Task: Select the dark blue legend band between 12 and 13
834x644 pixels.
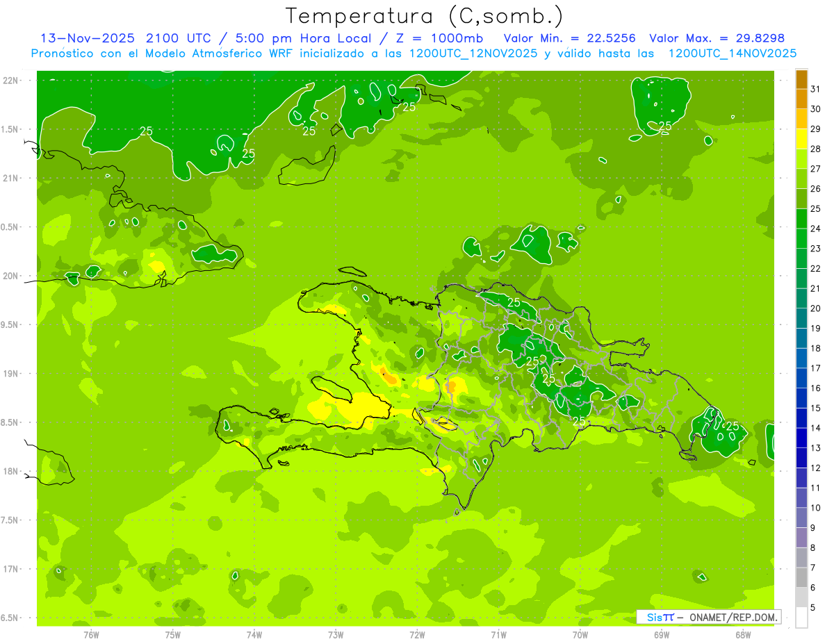Action: click(801, 459)
